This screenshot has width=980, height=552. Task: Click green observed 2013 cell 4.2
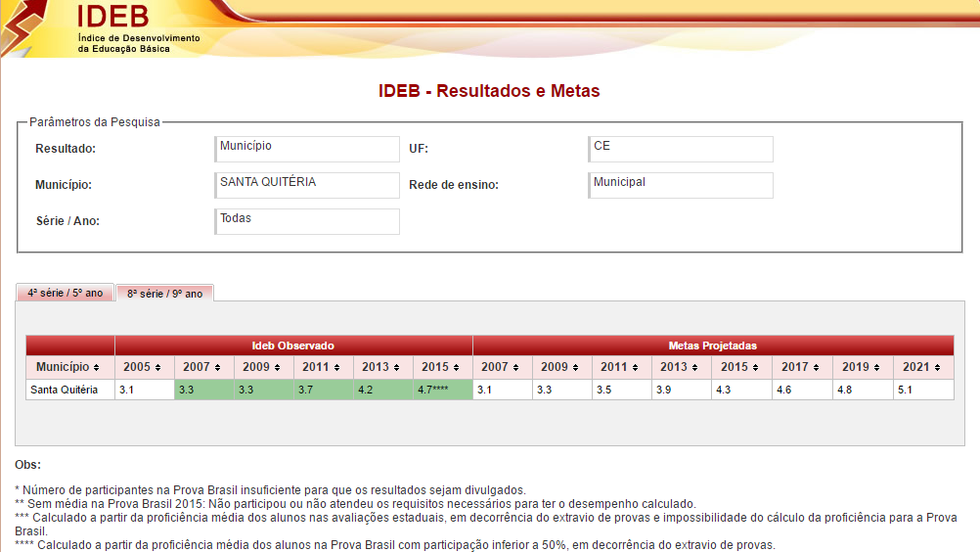click(383, 390)
